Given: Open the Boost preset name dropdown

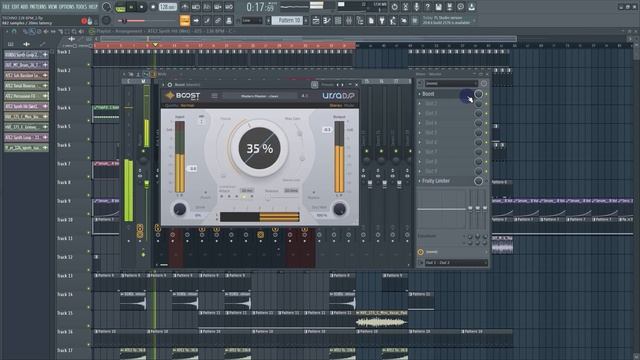Looking at the screenshot, I should pos(260,96).
